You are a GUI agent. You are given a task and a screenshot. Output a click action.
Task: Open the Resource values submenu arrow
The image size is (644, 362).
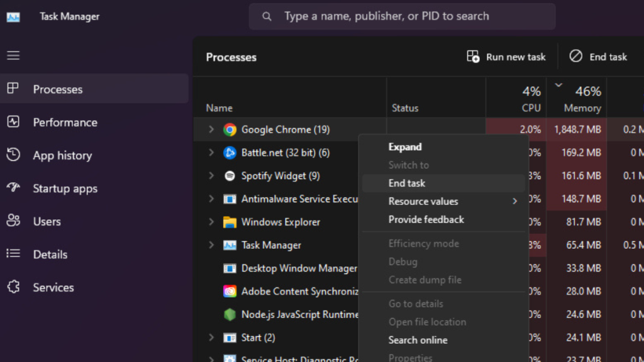tap(514, 201)
